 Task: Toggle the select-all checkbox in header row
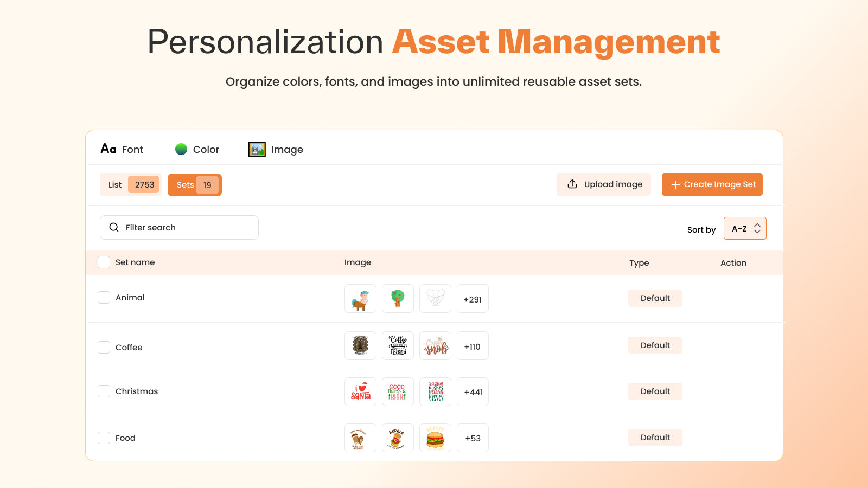(x=104, y=262)
